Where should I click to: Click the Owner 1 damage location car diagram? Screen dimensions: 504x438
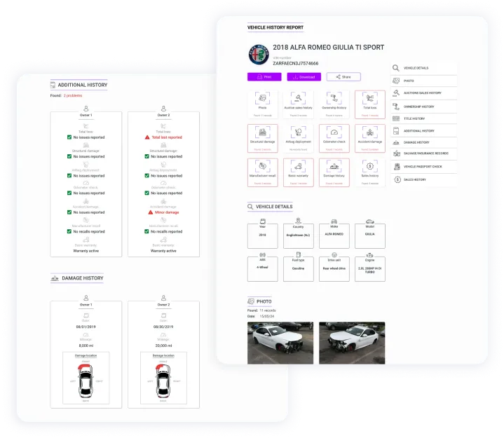(86, 381)
